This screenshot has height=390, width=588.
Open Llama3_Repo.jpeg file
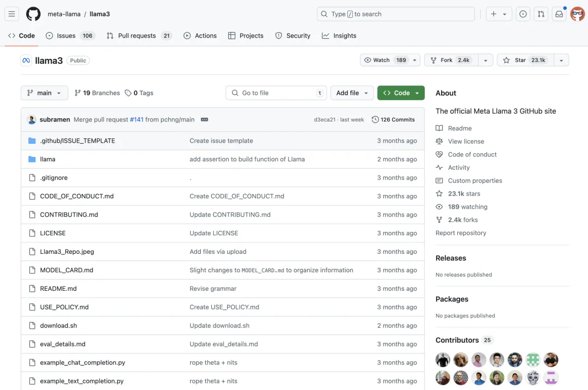pyautogui.click(x=67, y=252)
